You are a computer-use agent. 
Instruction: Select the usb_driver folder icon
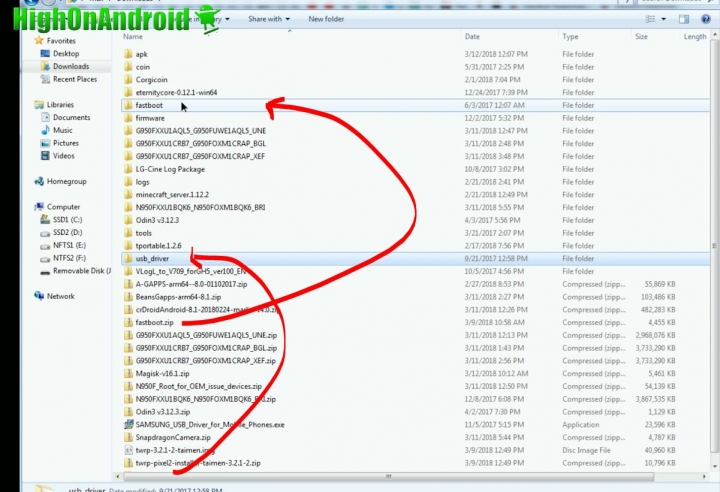[x=129, y=259]
